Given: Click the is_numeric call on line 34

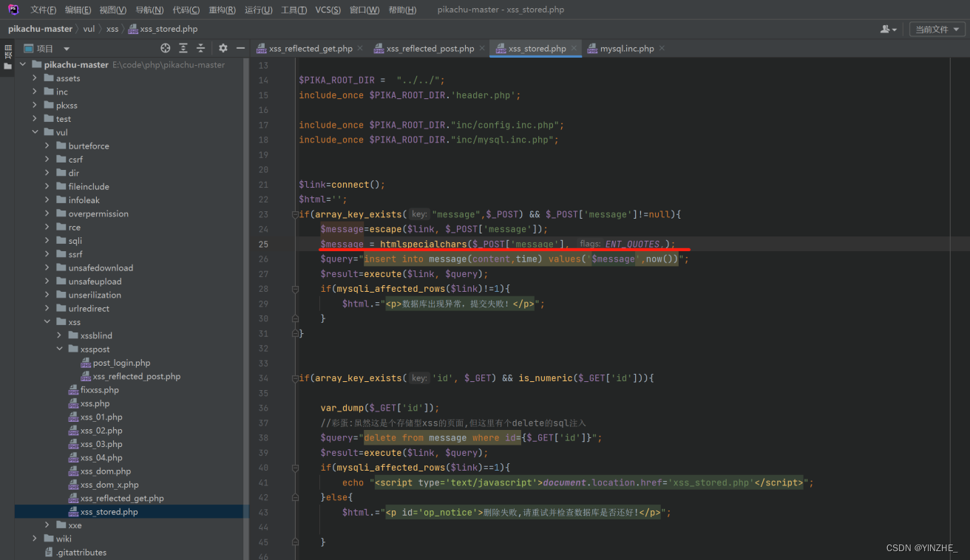Looking at the screenshot, I should pos(546,378).
